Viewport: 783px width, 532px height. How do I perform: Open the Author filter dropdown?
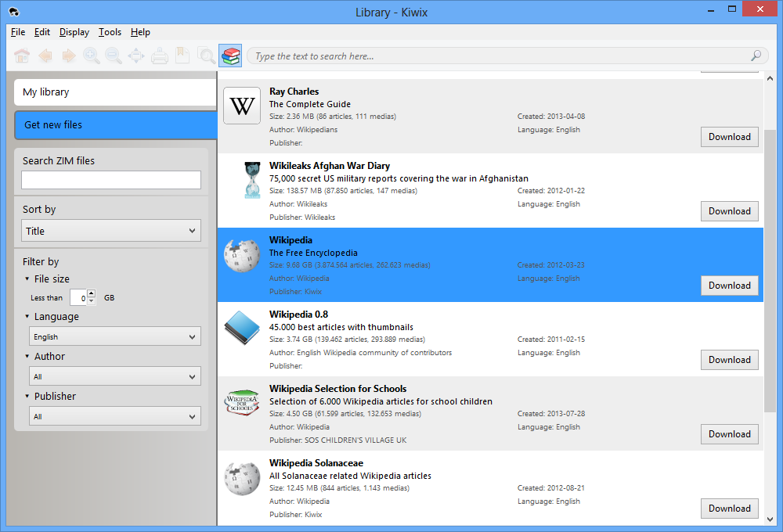click(115, 376)
